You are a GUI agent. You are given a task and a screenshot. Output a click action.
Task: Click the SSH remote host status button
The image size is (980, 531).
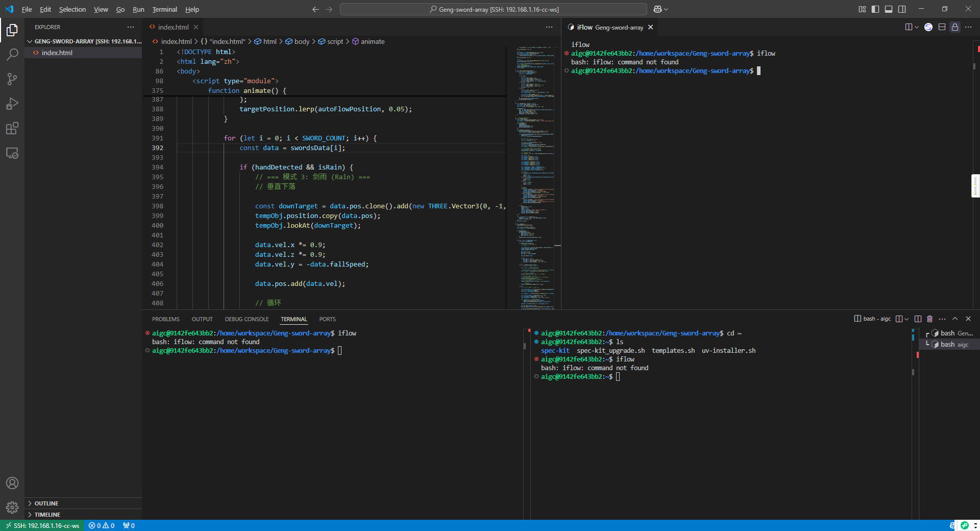[43, 525]
